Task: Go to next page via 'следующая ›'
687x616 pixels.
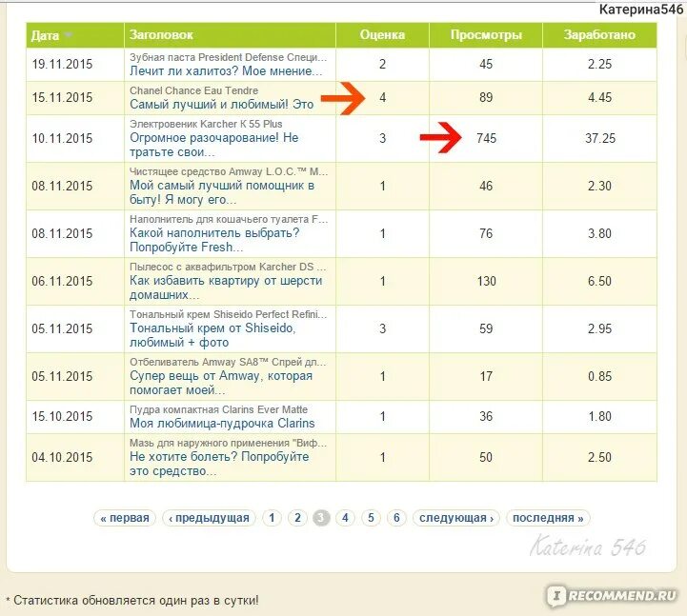Action: pos(456,518)
